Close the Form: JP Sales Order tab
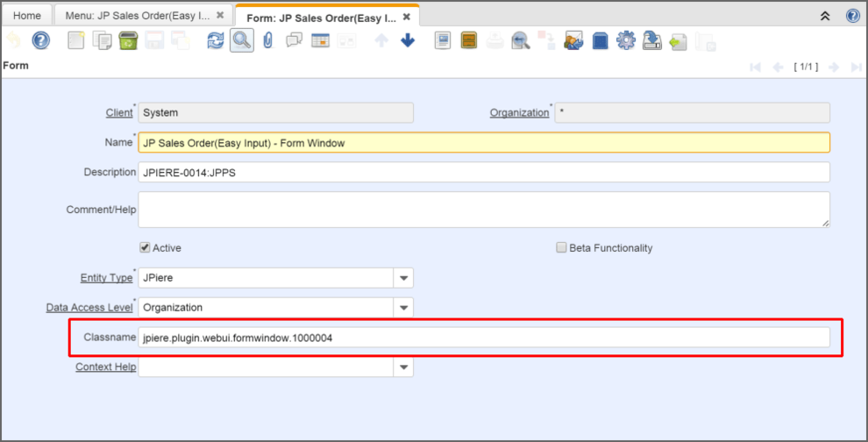This screenshot has width=868, height=442. pyautogui.click(x=406, y=17)
